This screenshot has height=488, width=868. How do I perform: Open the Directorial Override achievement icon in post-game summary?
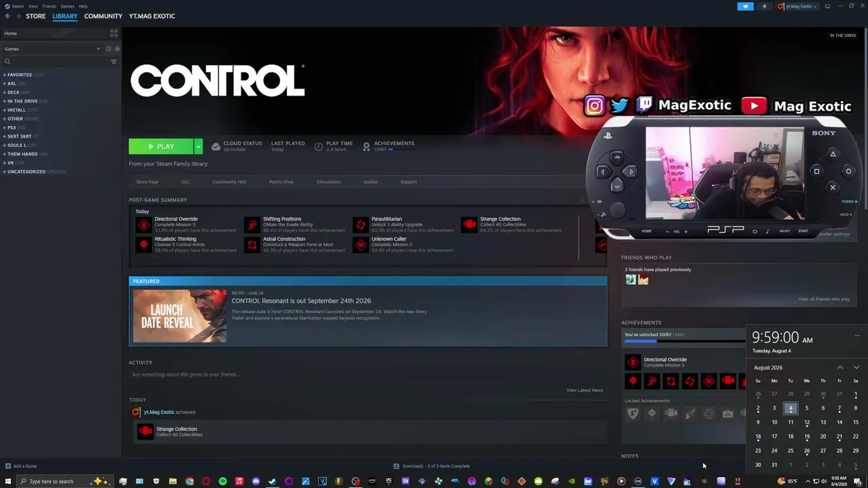point(144,224)
